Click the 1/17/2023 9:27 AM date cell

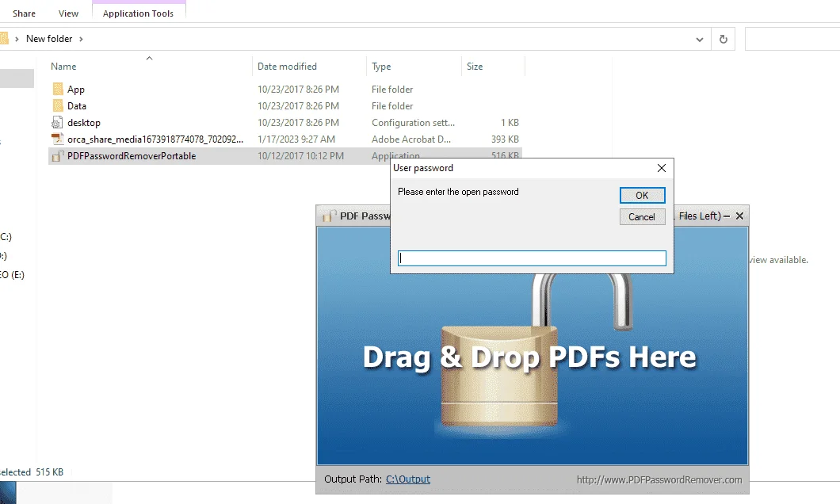coord(296,139)
